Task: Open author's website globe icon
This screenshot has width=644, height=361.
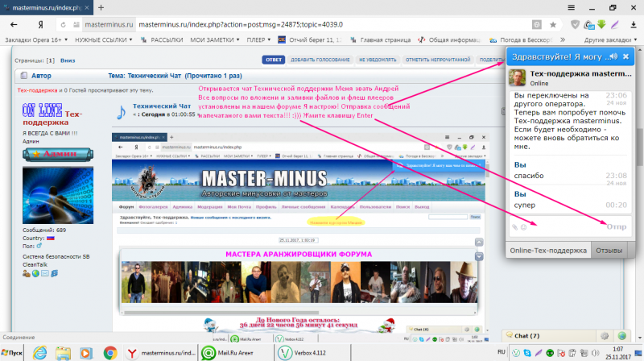Action: click(35, 273)
